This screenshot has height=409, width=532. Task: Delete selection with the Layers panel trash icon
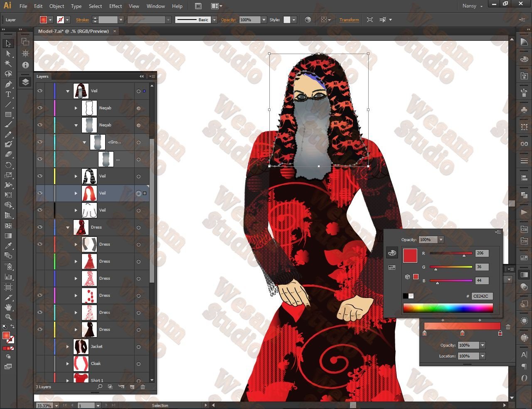coord(143,387)
